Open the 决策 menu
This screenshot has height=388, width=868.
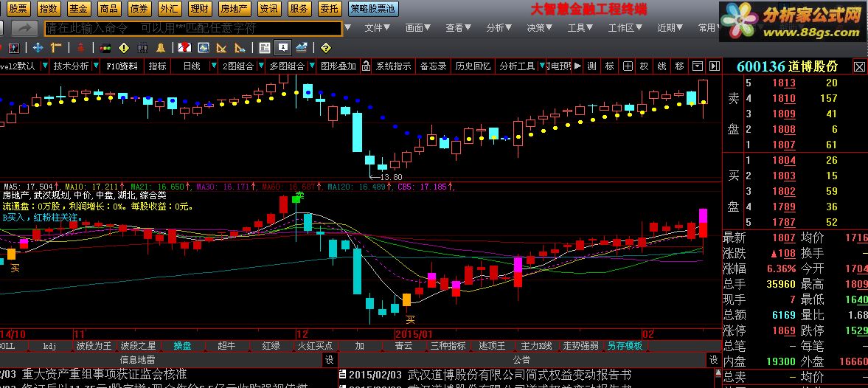pyautogui.click(x=539, y=28)
